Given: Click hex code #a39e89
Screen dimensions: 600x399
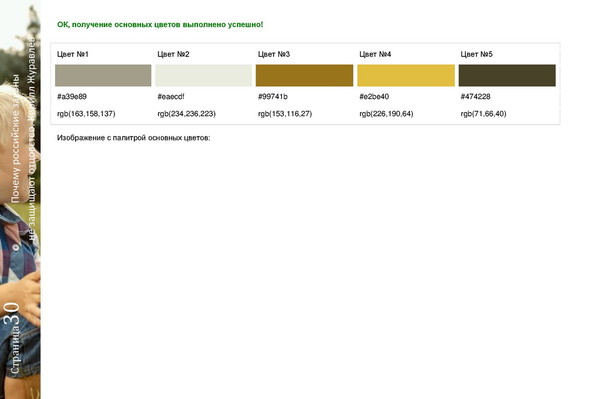Looking at the screenshot, I should [x=72, y=96].
